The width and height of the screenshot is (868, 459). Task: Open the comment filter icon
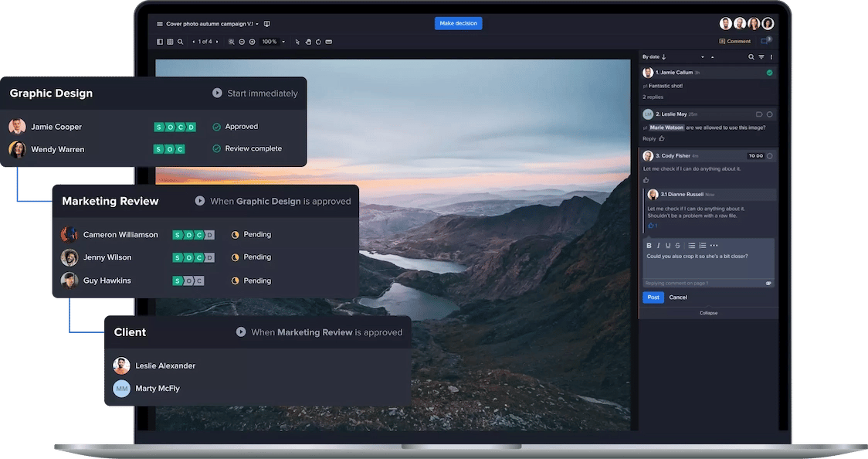click(761, 57)
